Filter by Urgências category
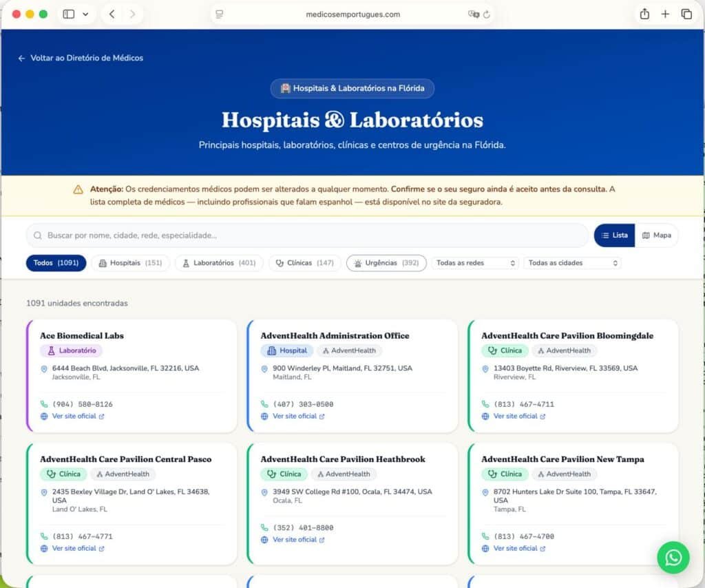The height and width of the screenshot is (588, 705). coord(386,263)
